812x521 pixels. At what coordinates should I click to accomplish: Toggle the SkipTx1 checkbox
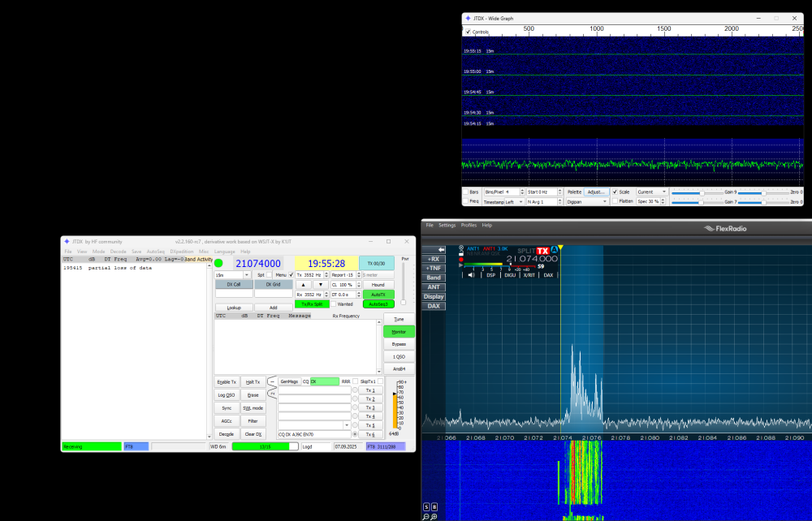point(380,381)
